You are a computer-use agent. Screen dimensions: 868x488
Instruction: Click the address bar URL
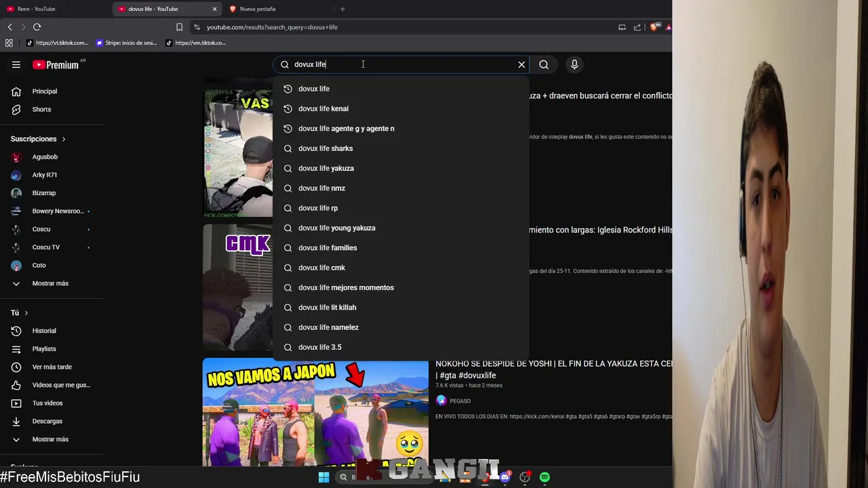(x=272, y=27)
